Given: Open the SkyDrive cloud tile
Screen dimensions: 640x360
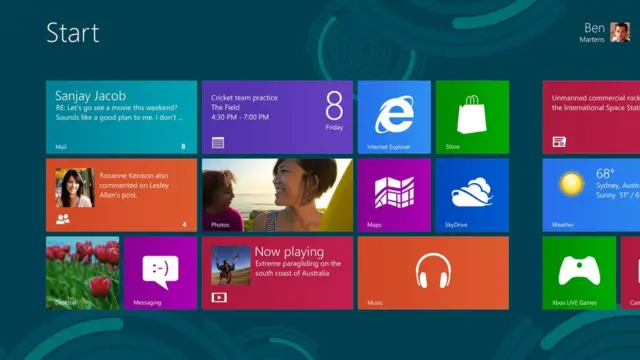Looking at the screenshot, I should pyautogui.click(x=472, y=195).
